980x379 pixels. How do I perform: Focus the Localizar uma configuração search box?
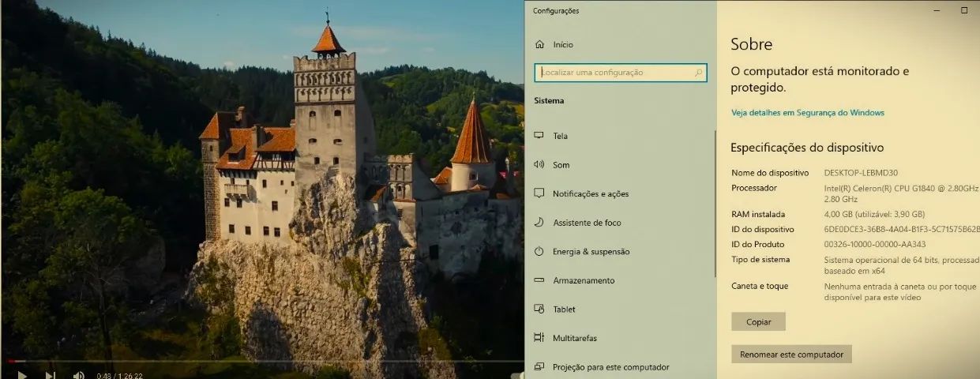[x=614, y=73]
